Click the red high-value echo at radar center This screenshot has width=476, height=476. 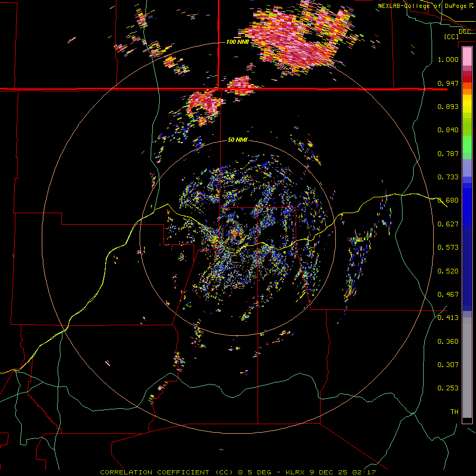coord(234,233)
